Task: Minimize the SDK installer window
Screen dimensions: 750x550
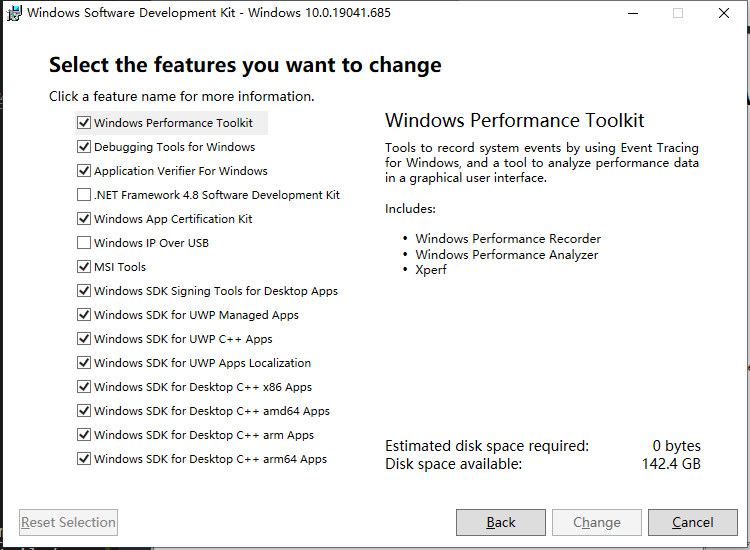Action: tap(631, 14)
